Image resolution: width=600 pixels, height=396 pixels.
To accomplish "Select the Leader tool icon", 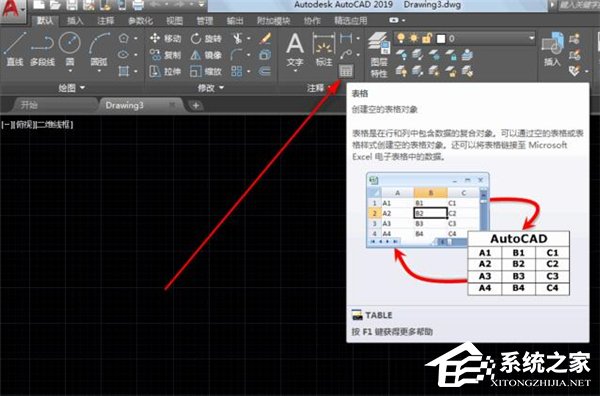I will pos(346,54).
